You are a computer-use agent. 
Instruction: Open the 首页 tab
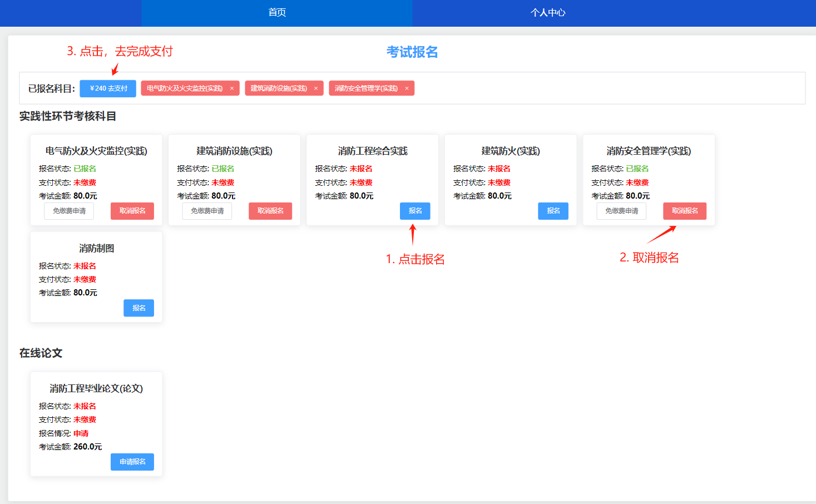point(276,13)
